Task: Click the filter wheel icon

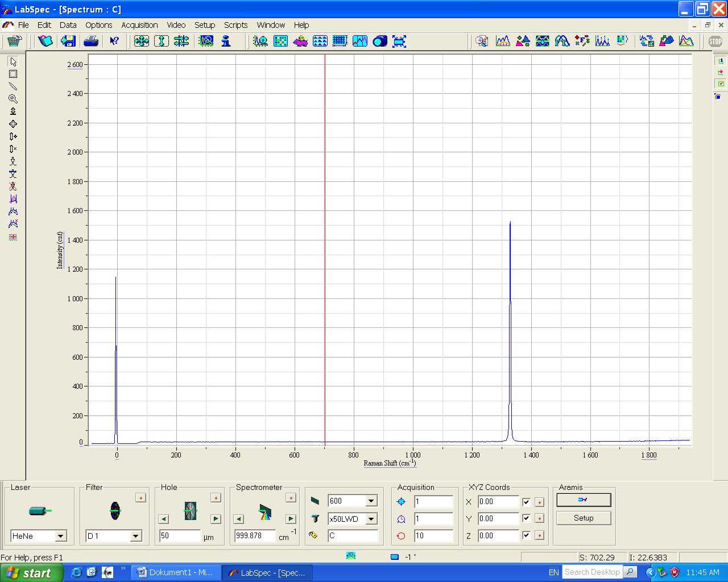Action: pos(115,510)
